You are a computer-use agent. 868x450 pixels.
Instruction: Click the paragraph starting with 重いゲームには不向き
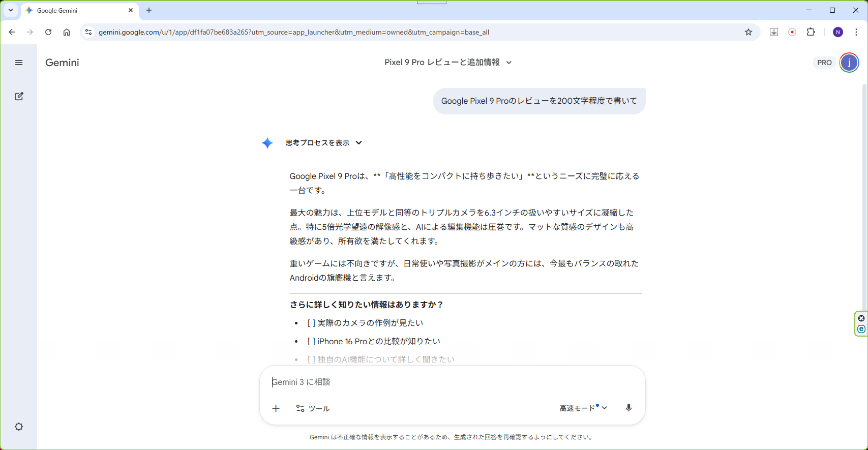[464, 271]
